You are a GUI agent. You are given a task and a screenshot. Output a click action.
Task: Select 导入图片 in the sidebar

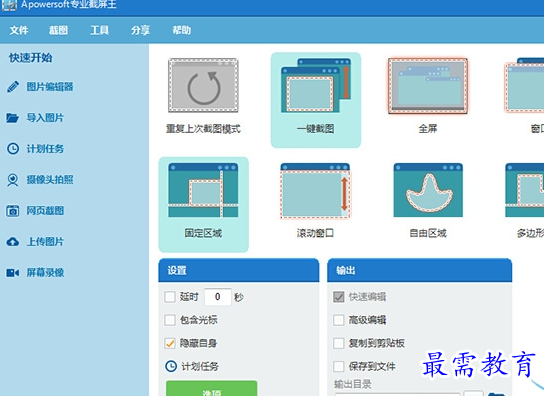(x=45, y=118)
